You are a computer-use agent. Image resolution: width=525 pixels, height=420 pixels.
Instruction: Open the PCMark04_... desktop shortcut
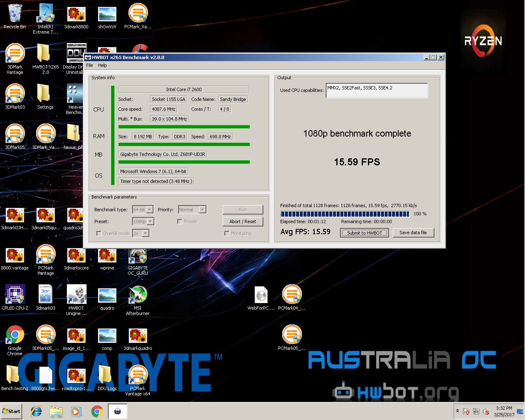pyautogui.click(x=292, y=298)
